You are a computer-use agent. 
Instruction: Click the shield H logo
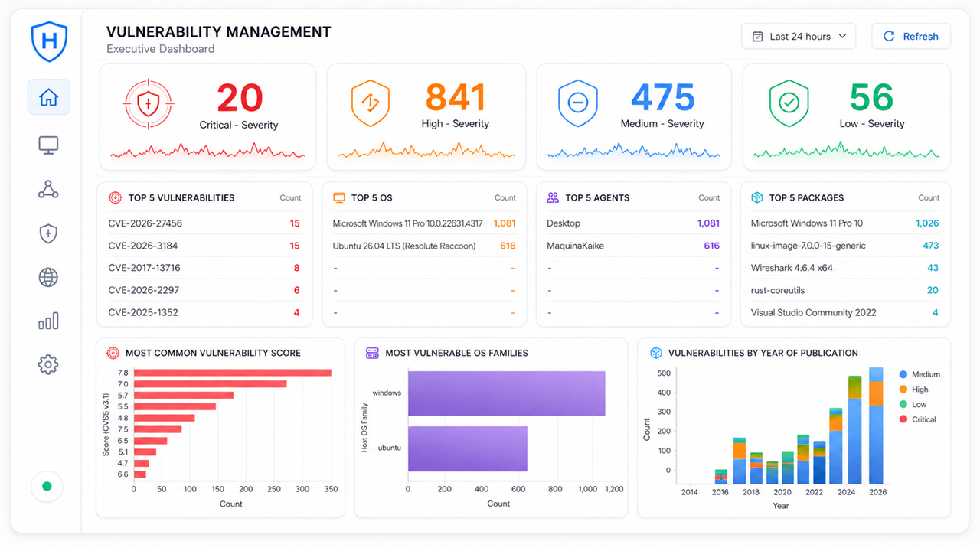coord(49,41)
